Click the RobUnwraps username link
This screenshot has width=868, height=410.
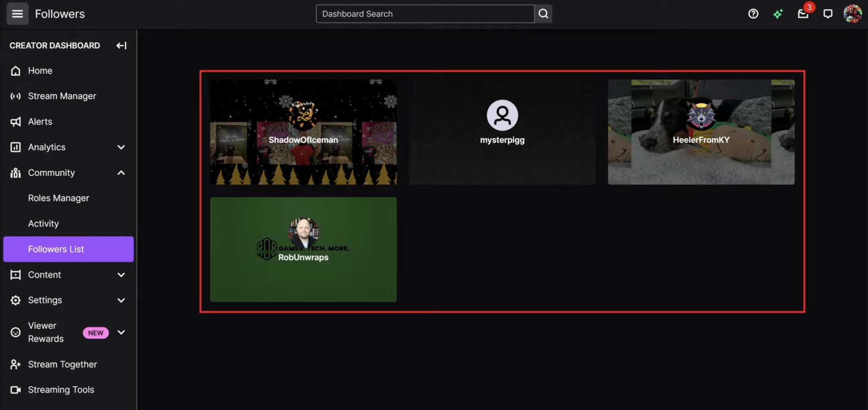pos(303,257)
